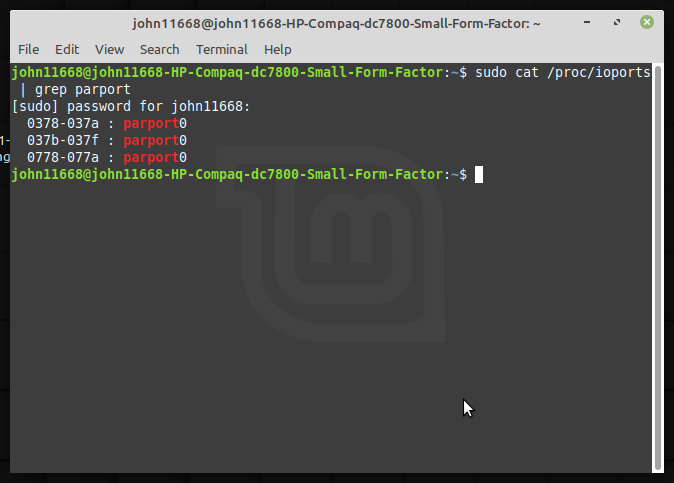Screen dimensions: 674x483
Task: Open the Help menu
Action: click(278, 50)
